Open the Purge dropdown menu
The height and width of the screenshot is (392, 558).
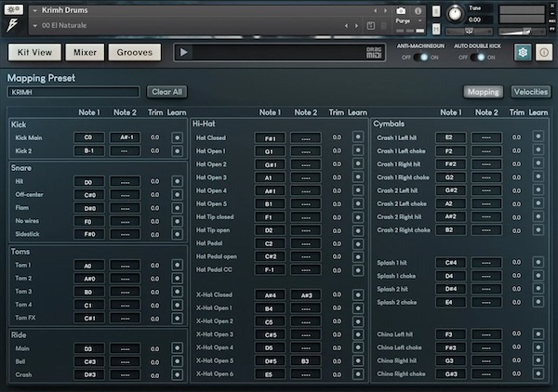(x=409, y=21)
